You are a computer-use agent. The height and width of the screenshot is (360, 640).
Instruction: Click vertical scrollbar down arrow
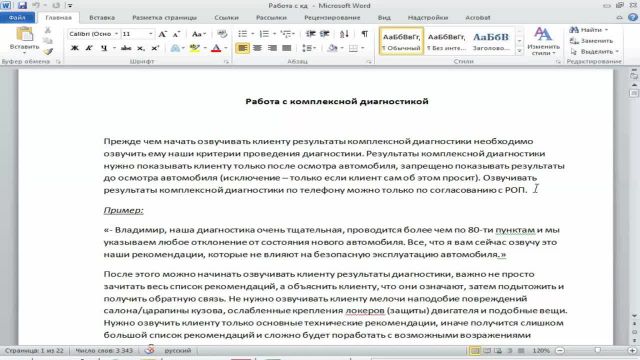coord(634,316)
